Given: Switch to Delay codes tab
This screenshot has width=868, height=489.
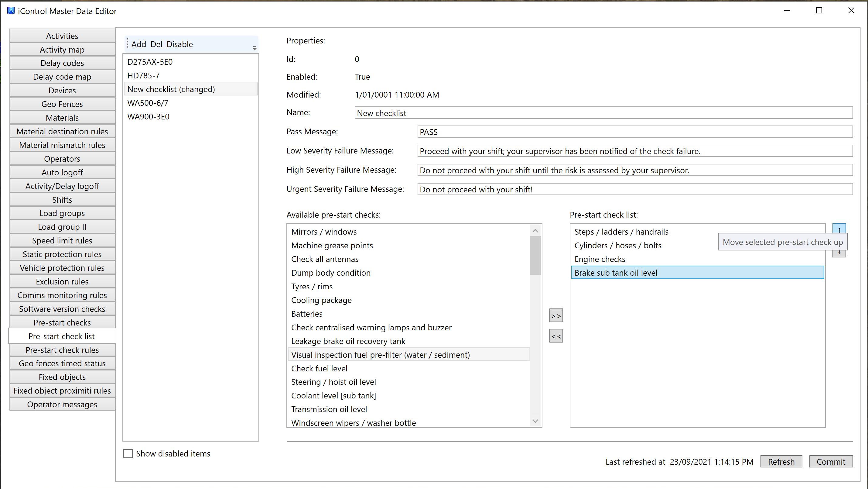Looking at the screenshot, I should (x=62, y=63).
